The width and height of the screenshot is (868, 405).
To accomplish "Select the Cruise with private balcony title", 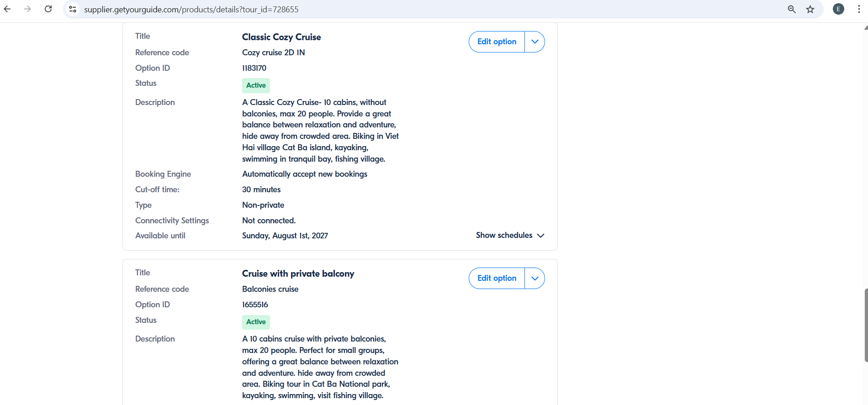I will pos(298,274).
